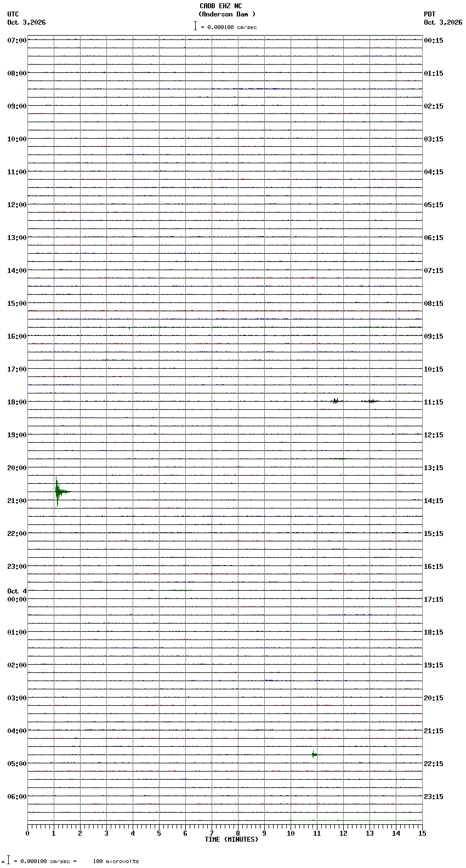The height and width of the screenshot is (868, 466).
Task: Click the '15' minute axis tick label
Action: click(x=422, y=833)
